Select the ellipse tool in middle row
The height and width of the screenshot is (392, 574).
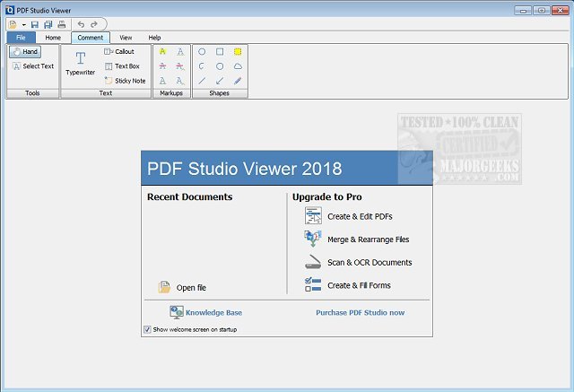point(220,66)
